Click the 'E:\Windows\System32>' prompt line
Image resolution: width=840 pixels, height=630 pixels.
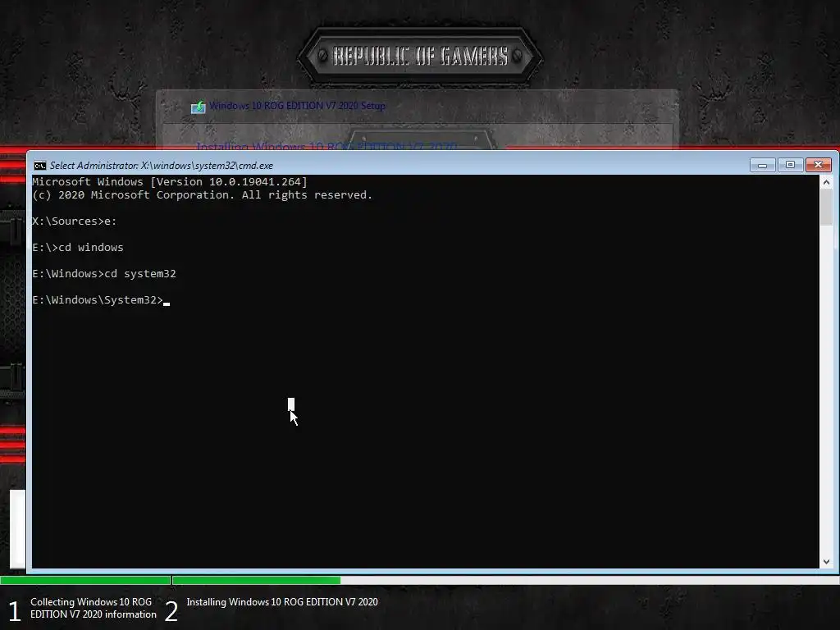[x=101, y=300]
